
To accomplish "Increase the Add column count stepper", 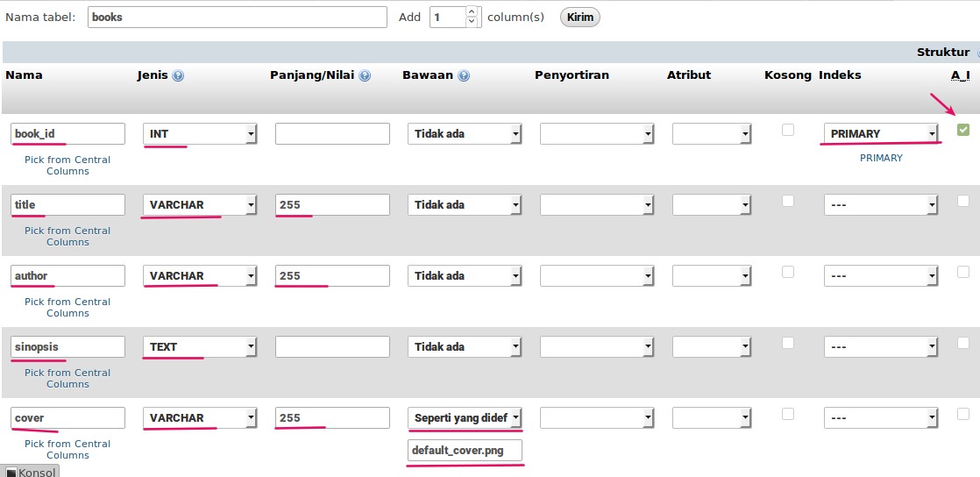I will (x=472, y=12).
